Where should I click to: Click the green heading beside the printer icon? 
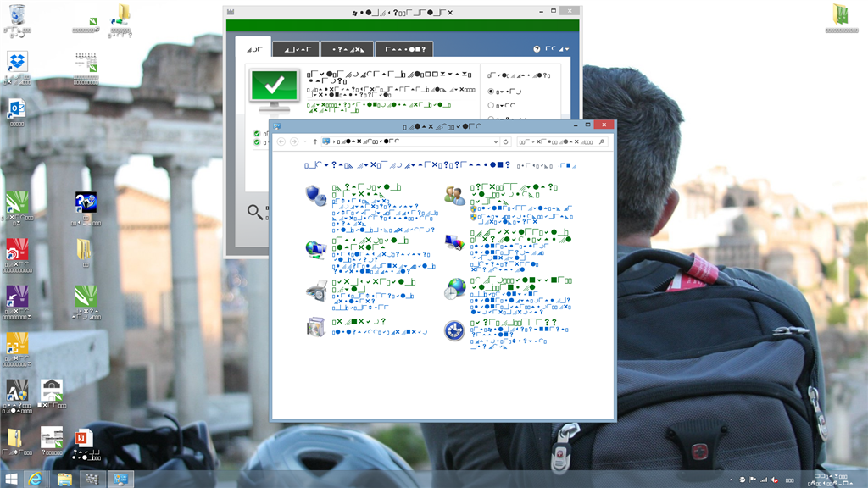click(373, 286)
